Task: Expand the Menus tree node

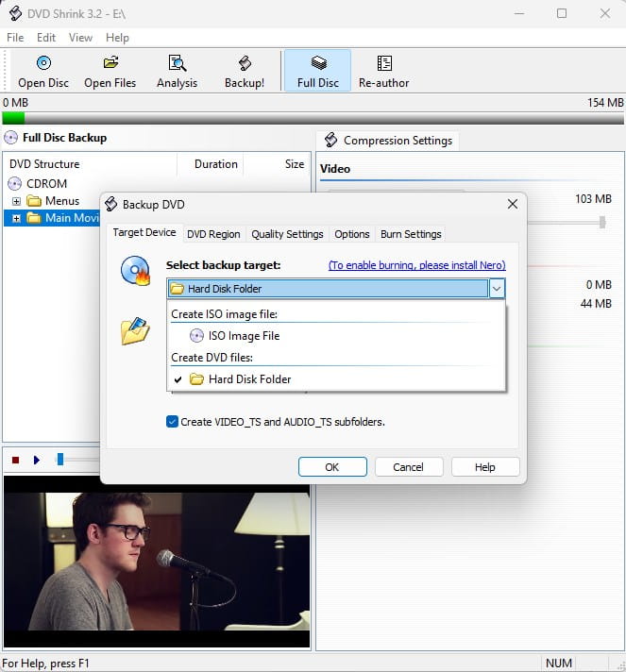Action: 16,201
